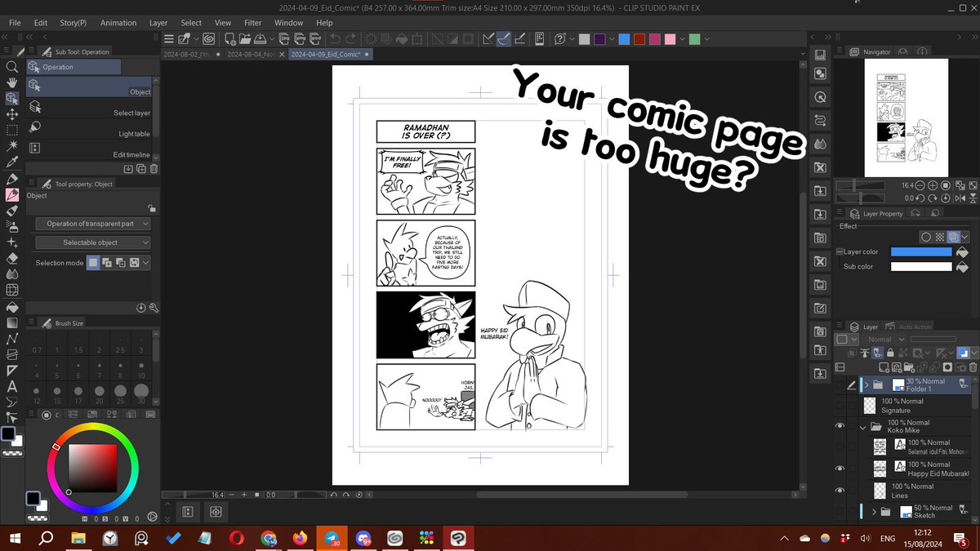Toggle visibility of the Koko Mike layer

coord(840,426)
